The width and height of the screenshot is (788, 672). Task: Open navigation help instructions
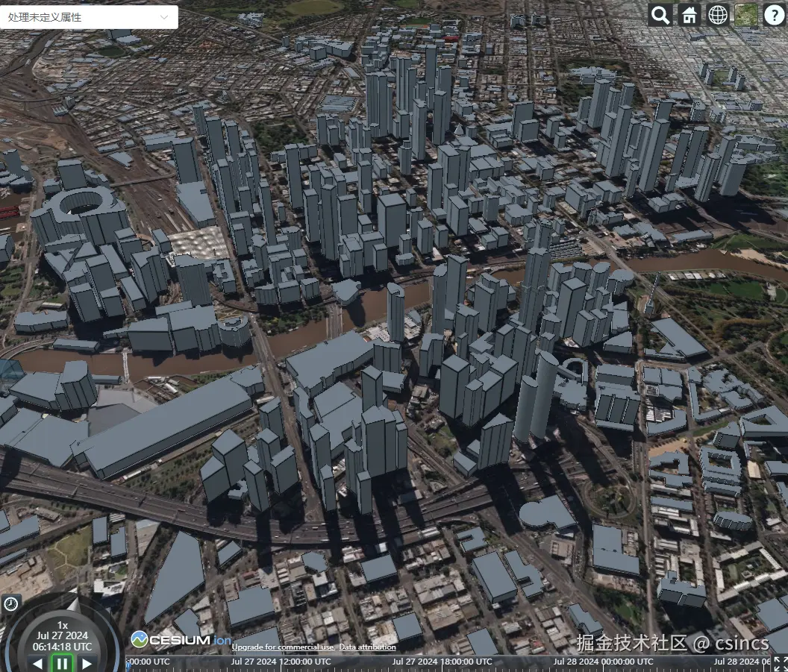pos(775,15)
